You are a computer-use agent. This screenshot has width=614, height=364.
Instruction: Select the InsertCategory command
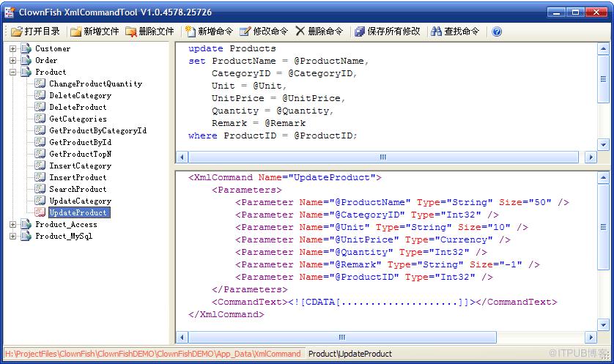pyautogui.click(x=81, y=166)
